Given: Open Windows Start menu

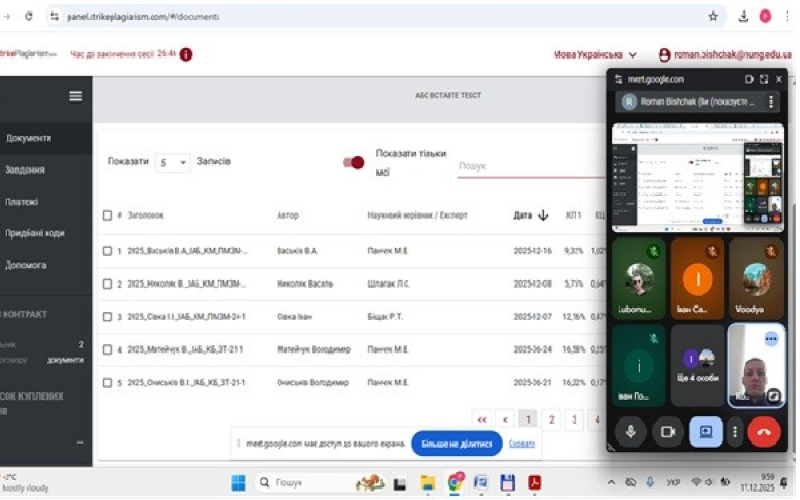Looking at the screenshot, I should pos(239,483).
